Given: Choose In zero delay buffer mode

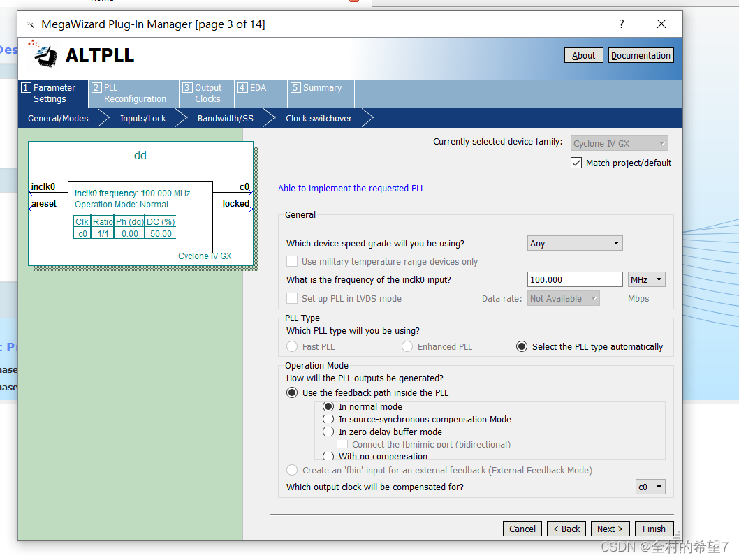Looking at the screenshot, I should (x=328, y=432).
